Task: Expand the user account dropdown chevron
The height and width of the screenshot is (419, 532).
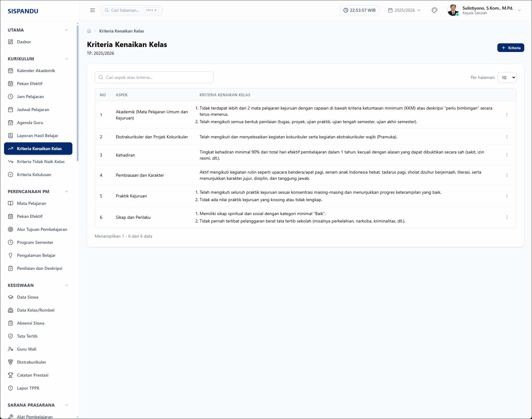Action: click(x=519, y=10)
